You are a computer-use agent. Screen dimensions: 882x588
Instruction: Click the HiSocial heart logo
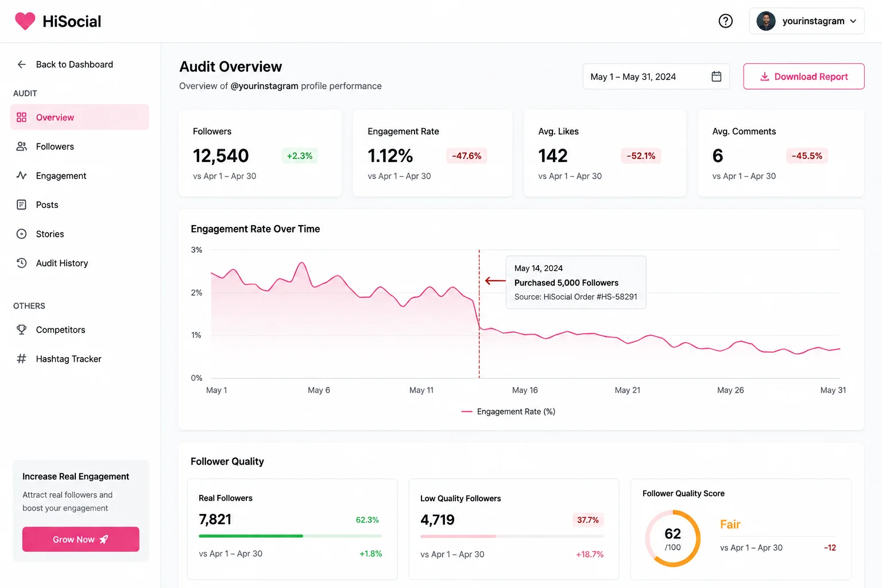[25, 21]
